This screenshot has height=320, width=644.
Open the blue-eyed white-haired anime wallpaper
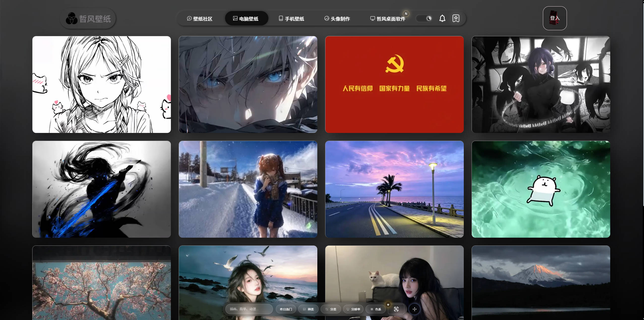[x=248, y=84]
